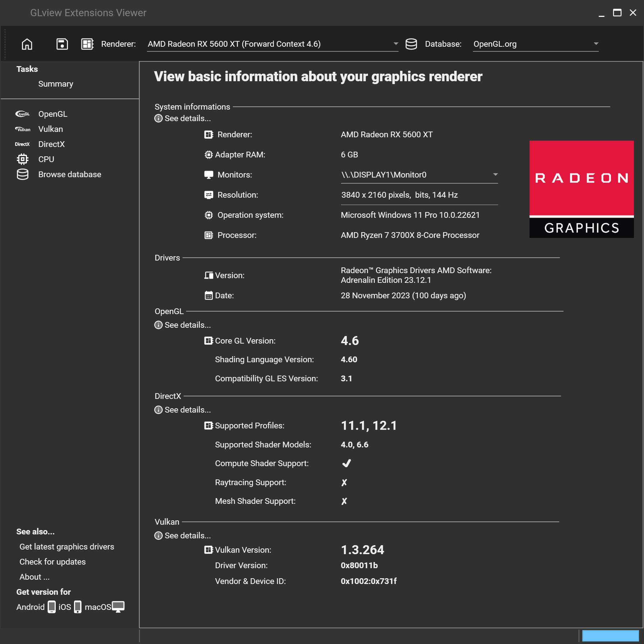Click the Supported Profiles icon
Image resolution: width=644 pixels, height=644 pixels.
(x=208, y=426)
